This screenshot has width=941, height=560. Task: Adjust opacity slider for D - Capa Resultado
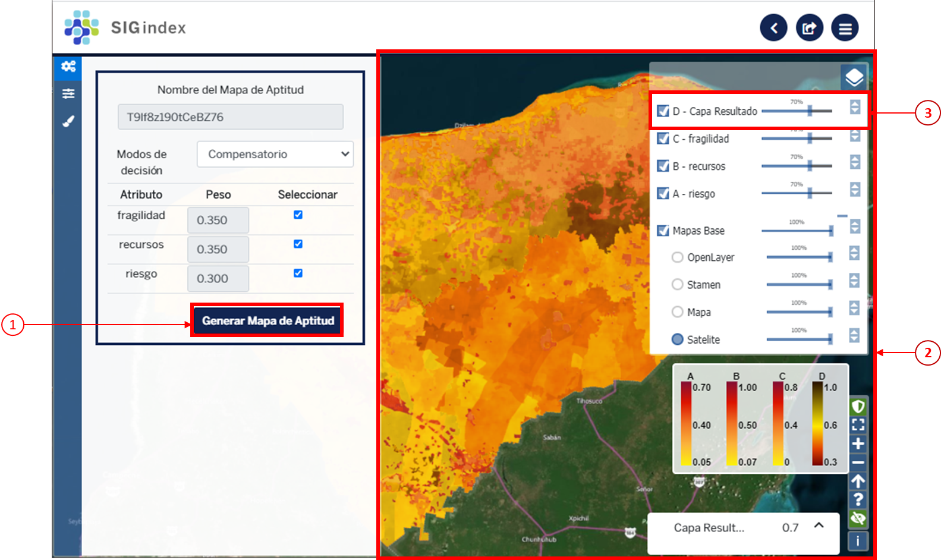[797, 111]
